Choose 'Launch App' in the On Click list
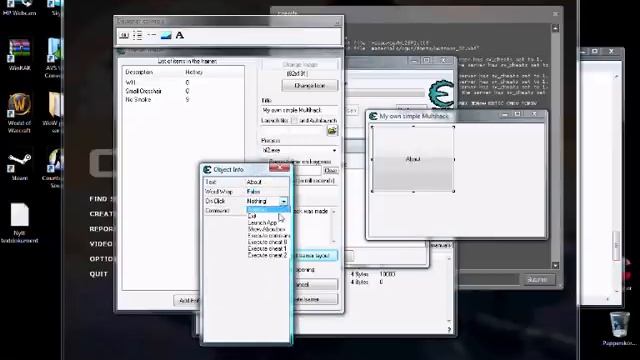Viewport: 640px width, 360px height. click(x=262, y=223)
